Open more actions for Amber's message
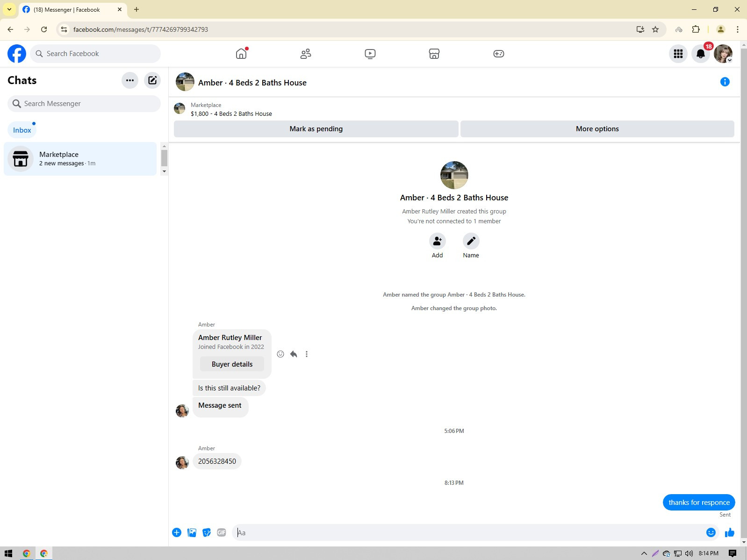 [x=307, y=354]
